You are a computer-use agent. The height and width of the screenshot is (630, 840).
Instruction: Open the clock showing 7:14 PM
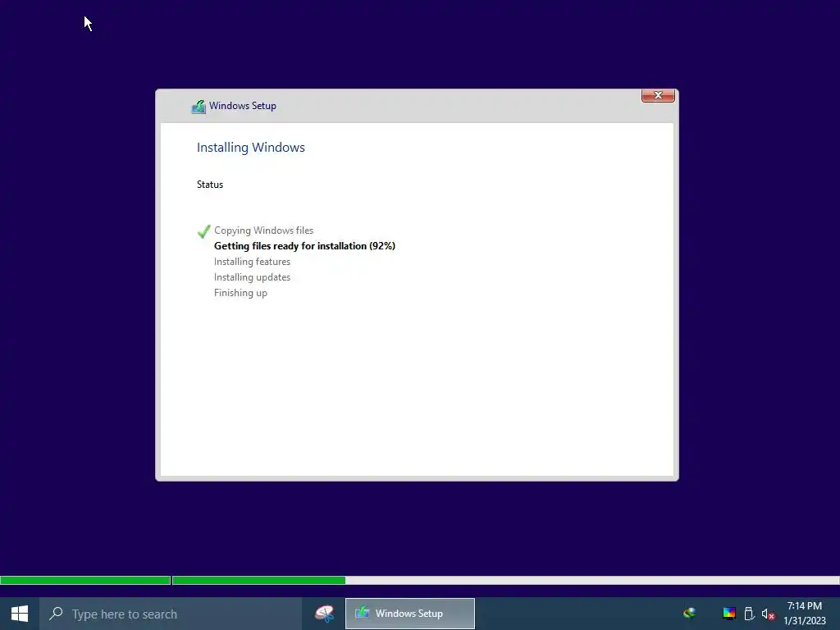point(804,606)
